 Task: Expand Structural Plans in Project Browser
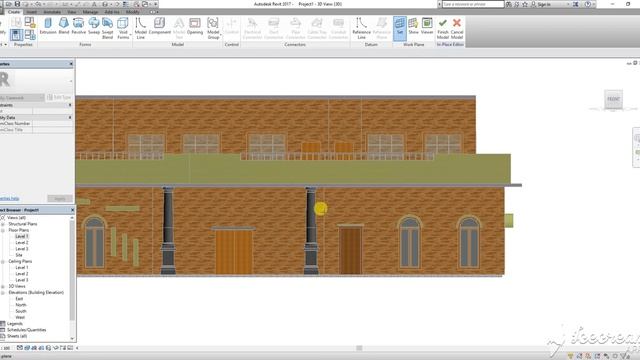(3, 224)
